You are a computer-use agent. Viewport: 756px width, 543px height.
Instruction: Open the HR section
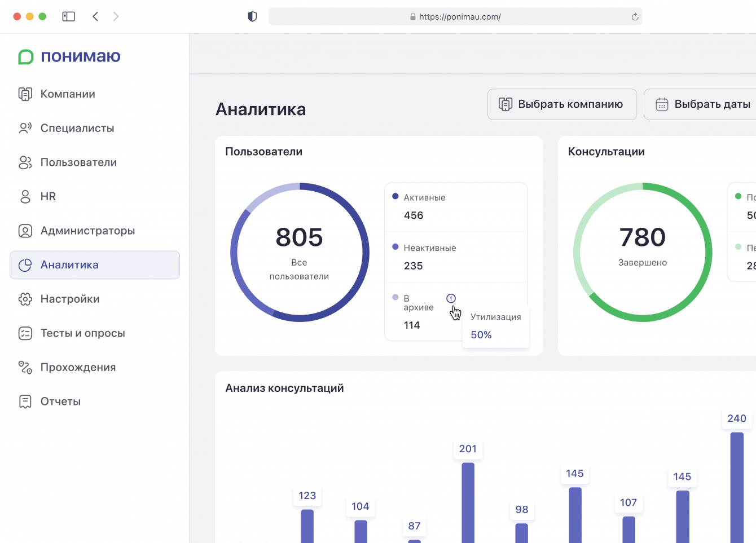point(48,196)
